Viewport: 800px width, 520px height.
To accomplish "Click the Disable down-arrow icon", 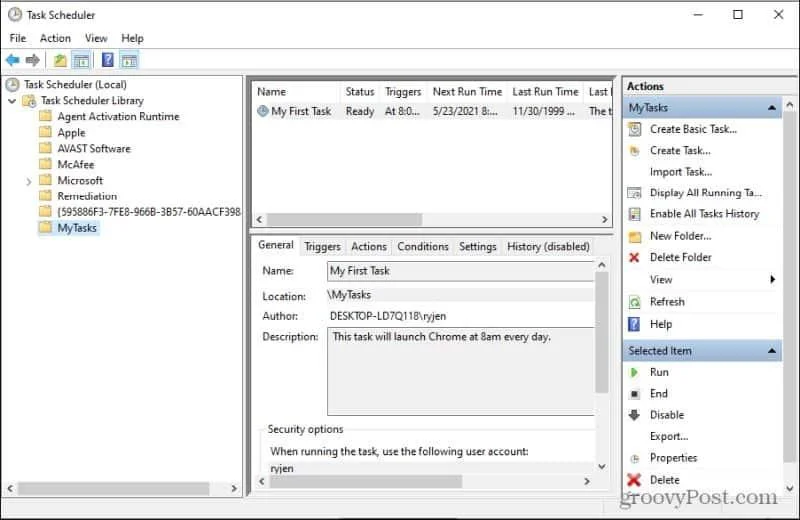I will click(x=634, y=415).
